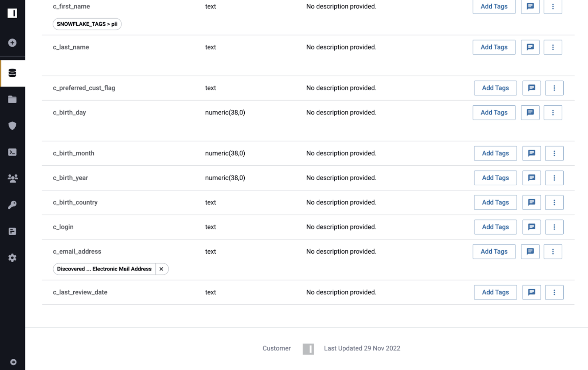Open the notes page icon in sidebar
This screenshot has height=370, width=588.
click(x=13, y=231)
